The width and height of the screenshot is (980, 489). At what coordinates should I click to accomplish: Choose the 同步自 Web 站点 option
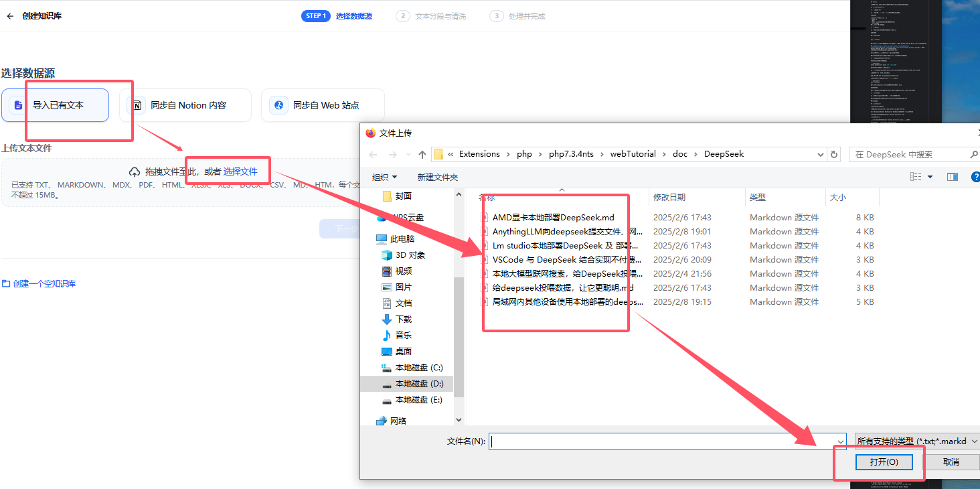click(323, 105)
